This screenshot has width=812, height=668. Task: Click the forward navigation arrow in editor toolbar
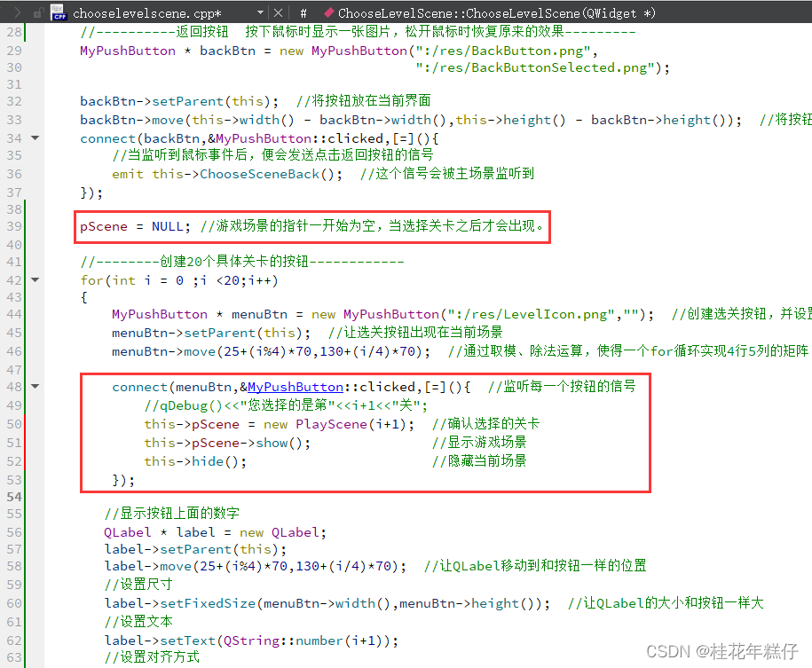coord(17,12)
